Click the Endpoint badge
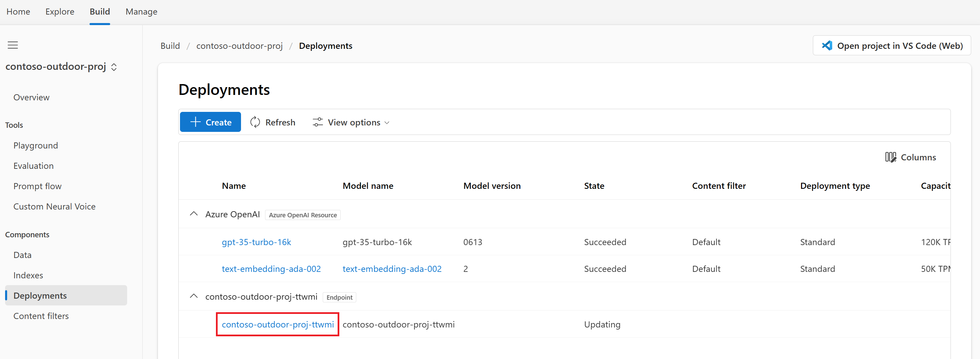Viewport: 980px width, 359px height. tap(339, 297)
